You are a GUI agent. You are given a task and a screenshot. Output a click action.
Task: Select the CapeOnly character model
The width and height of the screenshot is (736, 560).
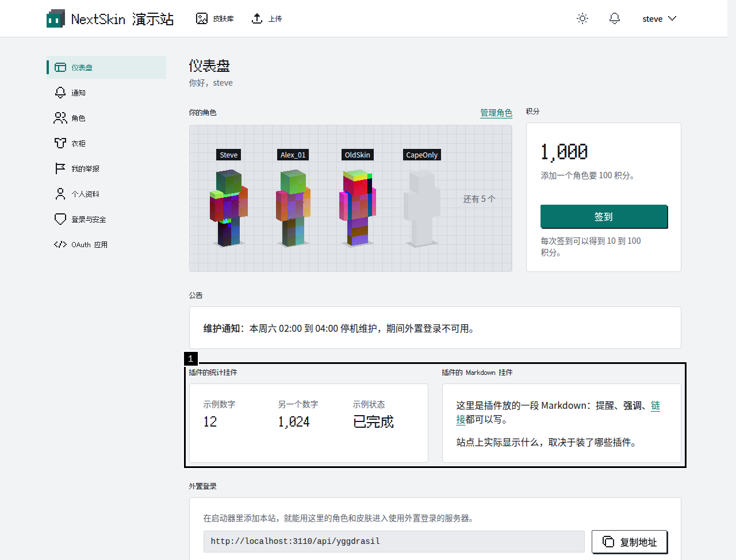coord(422,208)
